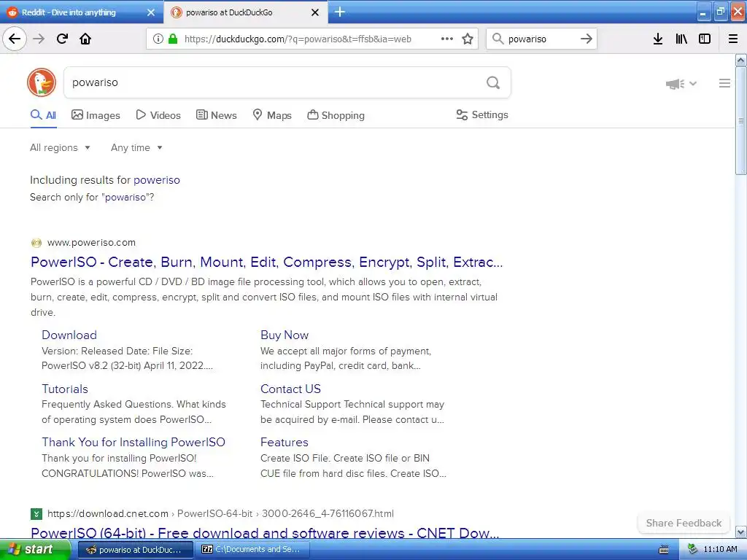Focus the Firefox toolbar search box
Viewport: 747px width, 560px height.
click(542, 39)
